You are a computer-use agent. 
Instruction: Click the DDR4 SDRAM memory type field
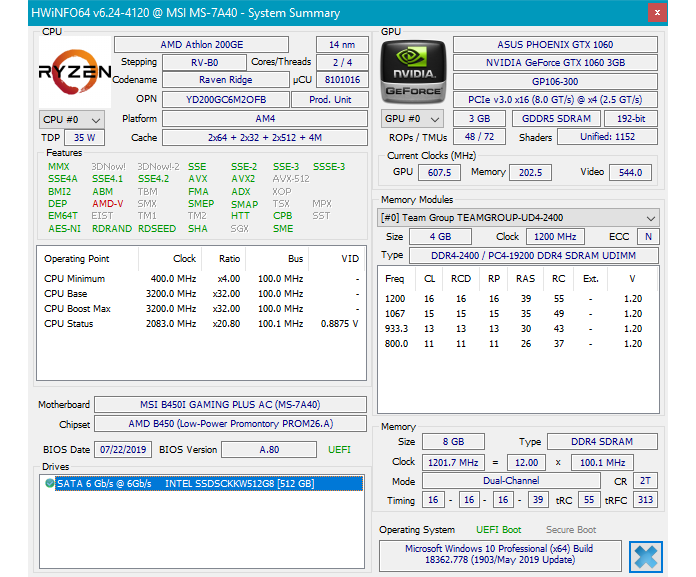(602, 442)
